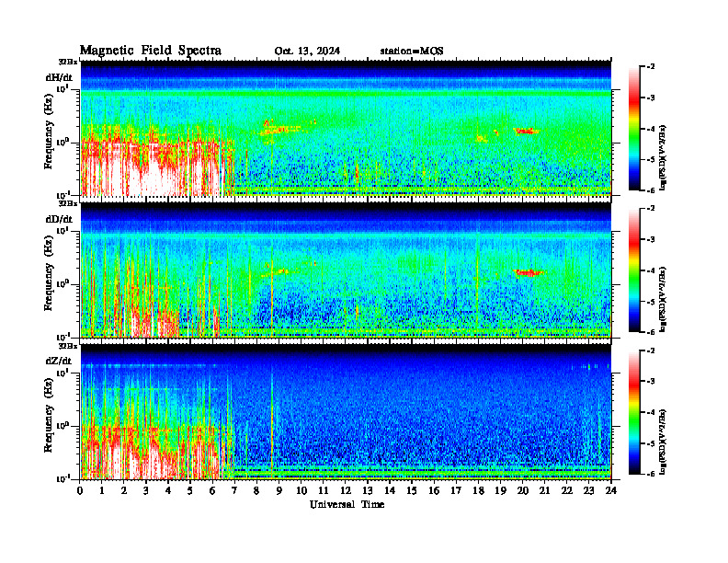This screenshot has width=728, height=563.
Task: Click the hour 7 tick label on the time axis
Action: [x=235, y=490]
